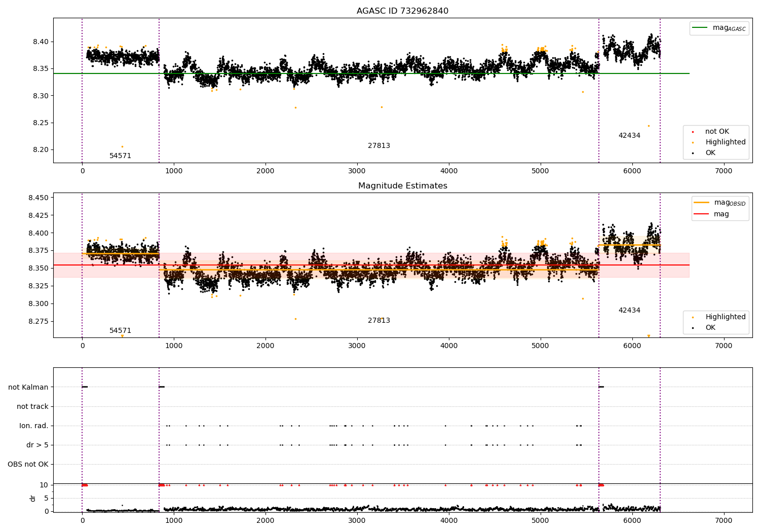Click obsid label 54571 in the AGASC ID plot
This screenshot has height=532, width=760.
point(121,156)
